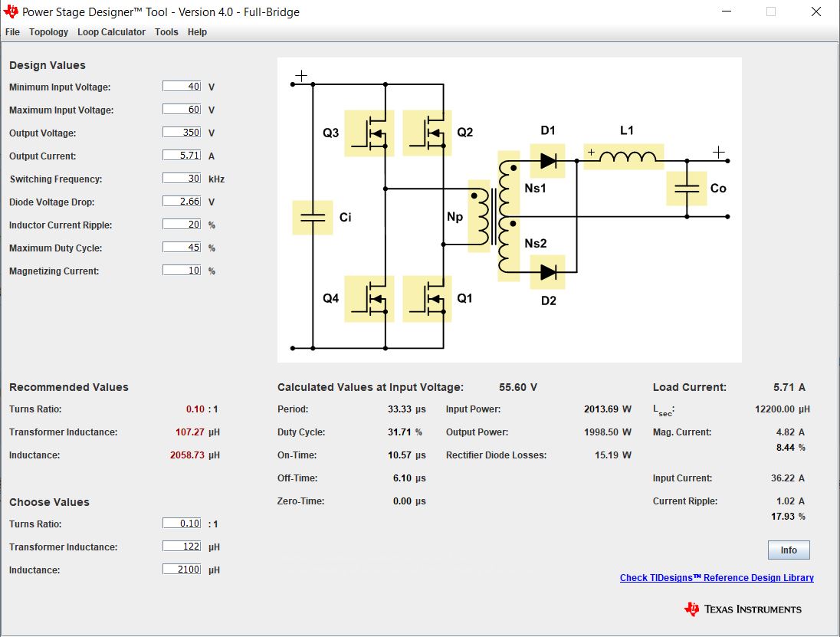Open the Q4 MOSFET component in the schematic

pyautogui.click(x=369, y=299)
